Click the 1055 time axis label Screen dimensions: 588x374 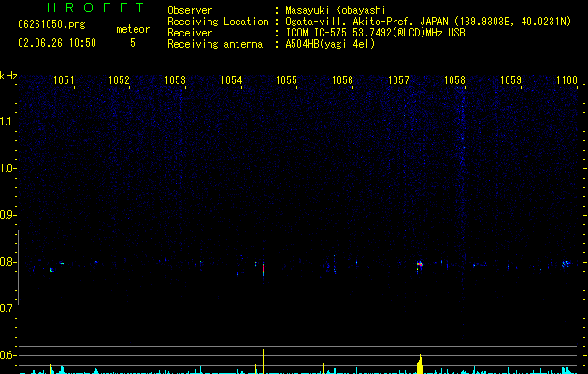(x=286, y=80)
